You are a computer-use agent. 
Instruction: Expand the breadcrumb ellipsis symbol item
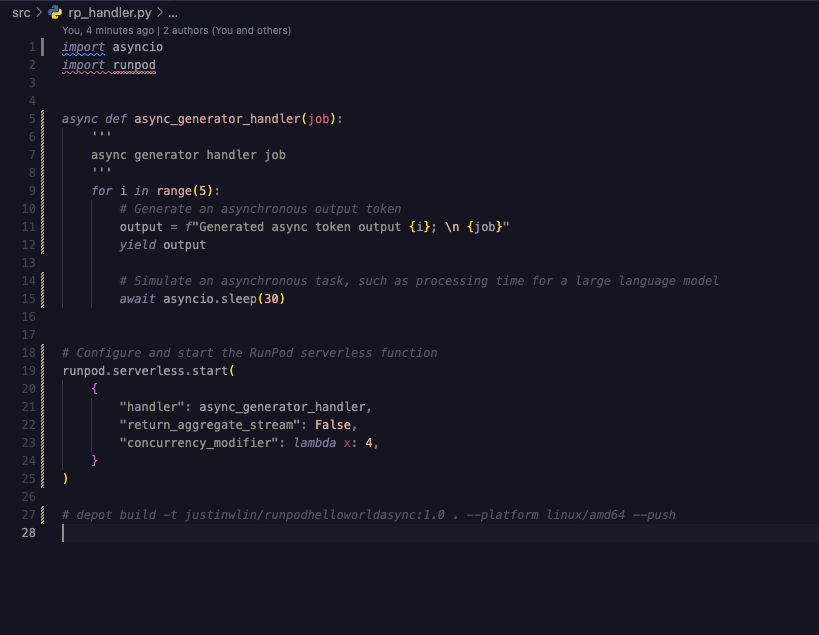tap(172, 13)
